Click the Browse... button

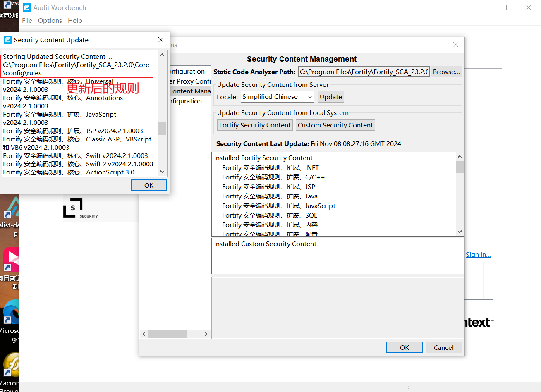(x=446, y=72)
